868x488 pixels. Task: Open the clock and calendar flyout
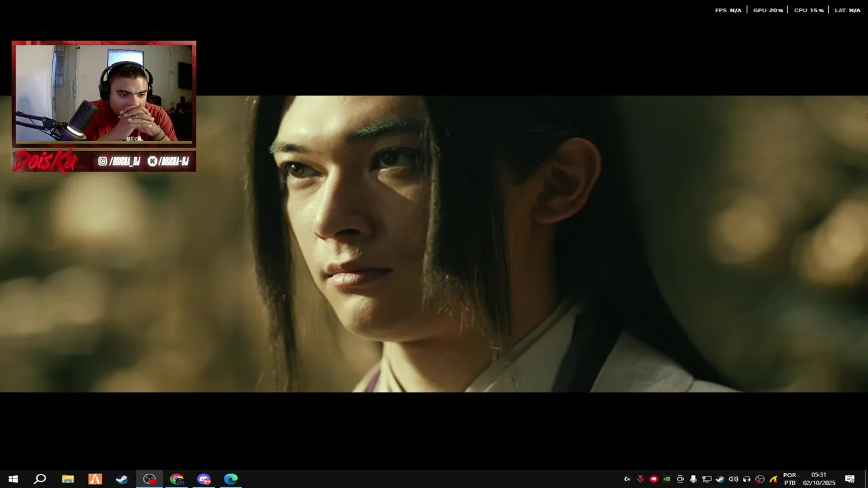pos(818,479)
